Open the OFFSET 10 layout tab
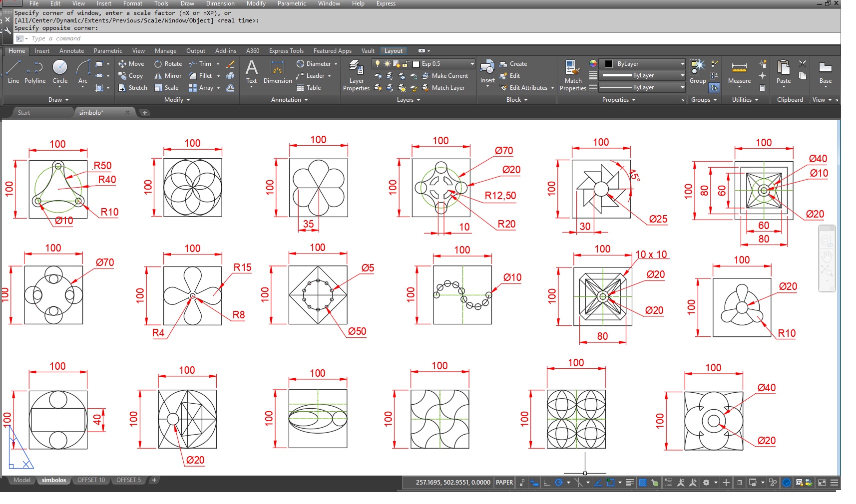 pos(91,480)
